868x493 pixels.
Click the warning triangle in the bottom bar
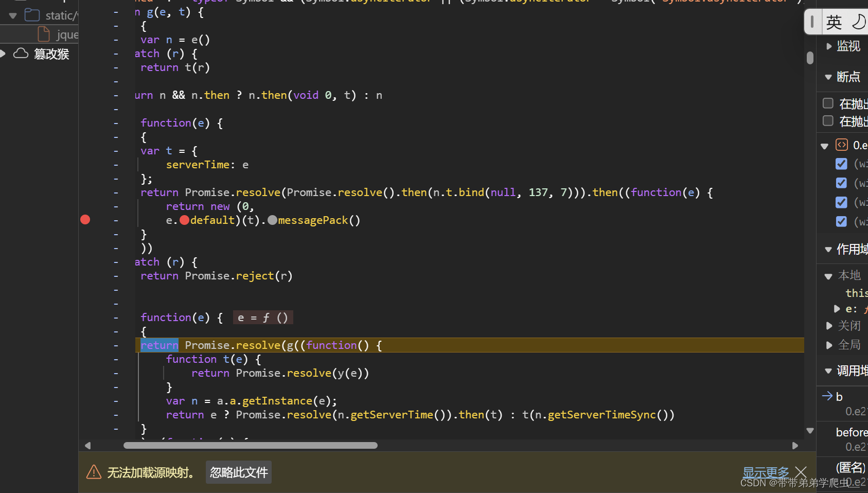pos(93,472)
